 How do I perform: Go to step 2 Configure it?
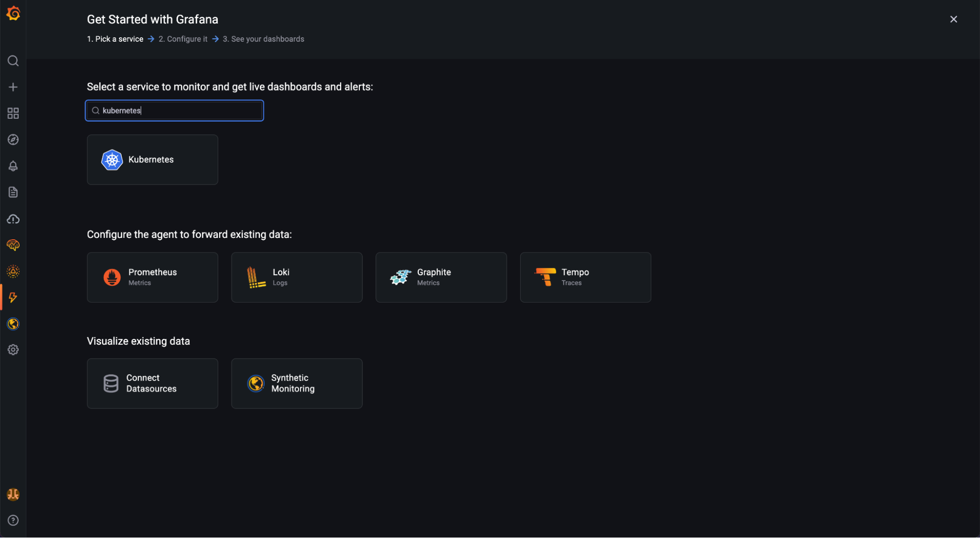183,39
